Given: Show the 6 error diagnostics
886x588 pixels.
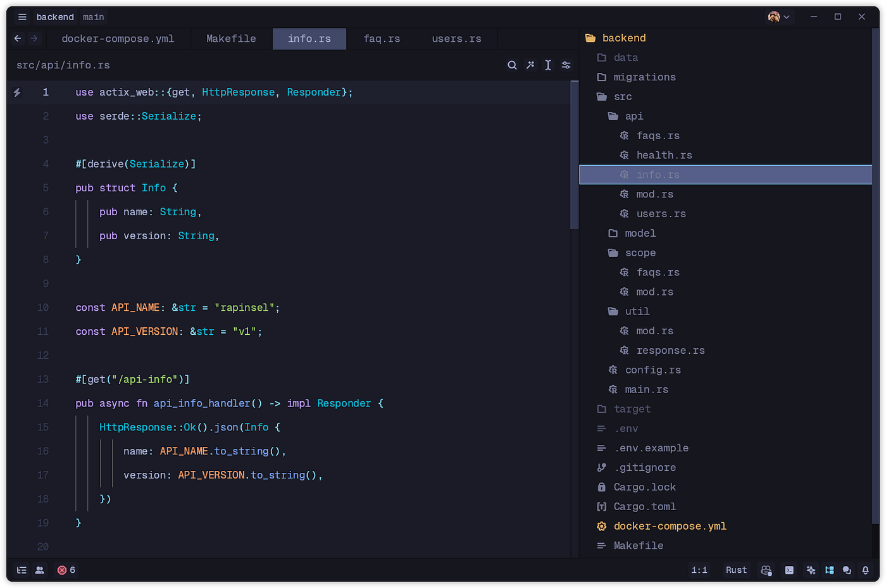Looking at the screenshot, I should coord(66,570).
